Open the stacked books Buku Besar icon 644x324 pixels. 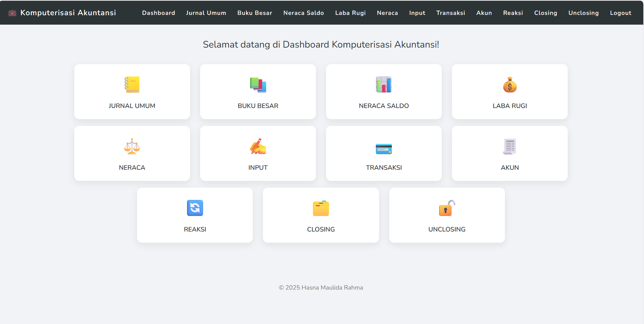coord(258,85)
